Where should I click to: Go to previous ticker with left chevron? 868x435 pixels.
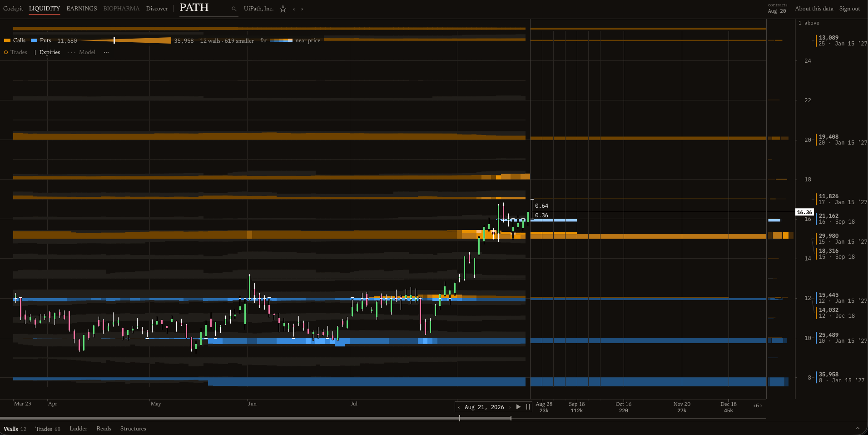[x=294, y=9]
